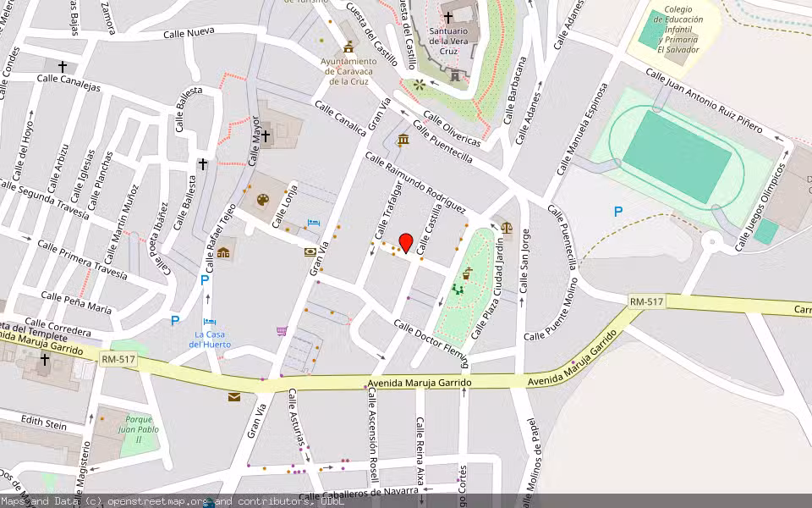The image size is (812, 508).
Task: Select the Calle Asturias label
Action: pos(297,417)
